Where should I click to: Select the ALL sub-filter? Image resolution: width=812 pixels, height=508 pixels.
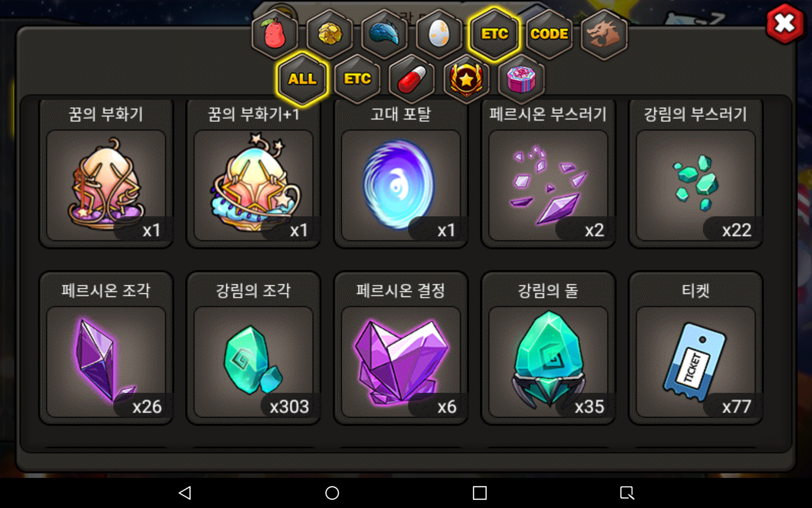(x=302, y=79)
